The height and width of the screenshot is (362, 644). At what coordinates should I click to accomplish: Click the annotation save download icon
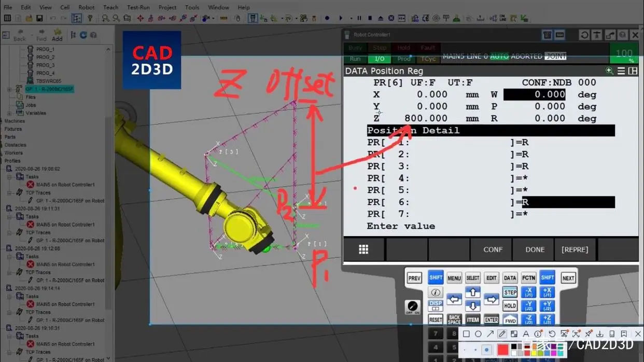coord(600,334)
